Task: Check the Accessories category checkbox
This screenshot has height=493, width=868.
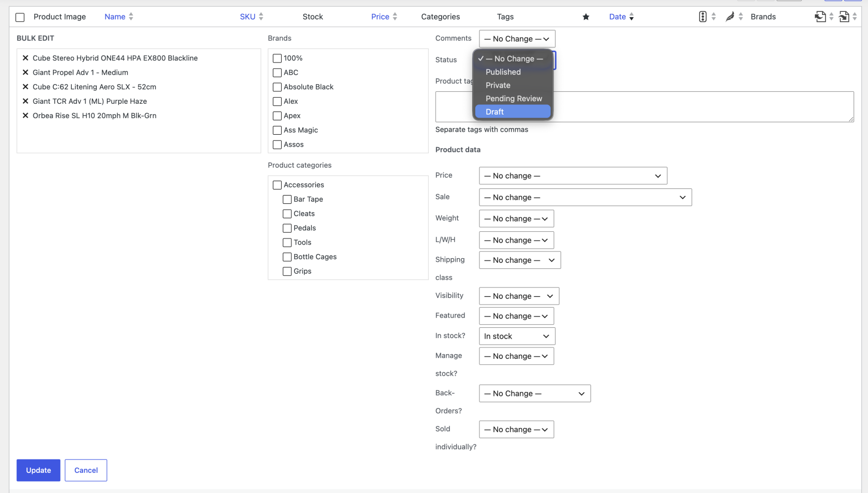Action: pyautogui.click(x=277, y=185)
